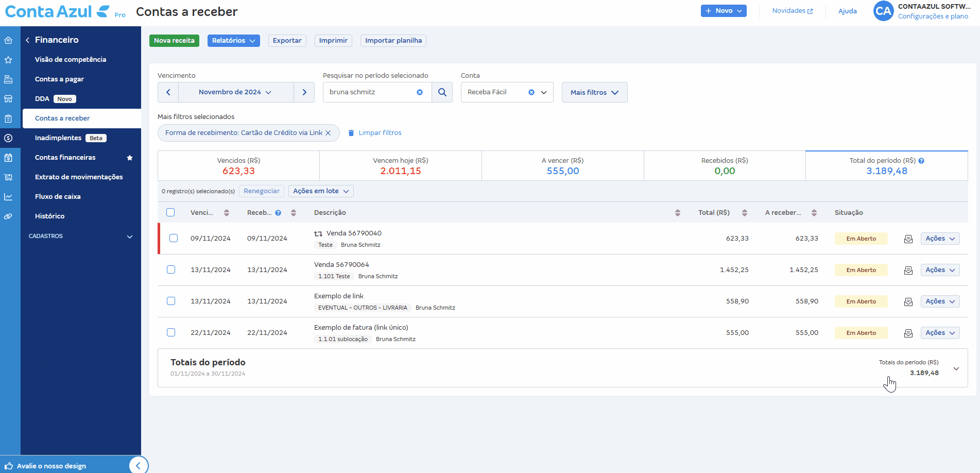Image resolution: width=980 pixels, height=473 pixels.
Task: Expand the Ações em lote dropdown
Action: point(320,191)
